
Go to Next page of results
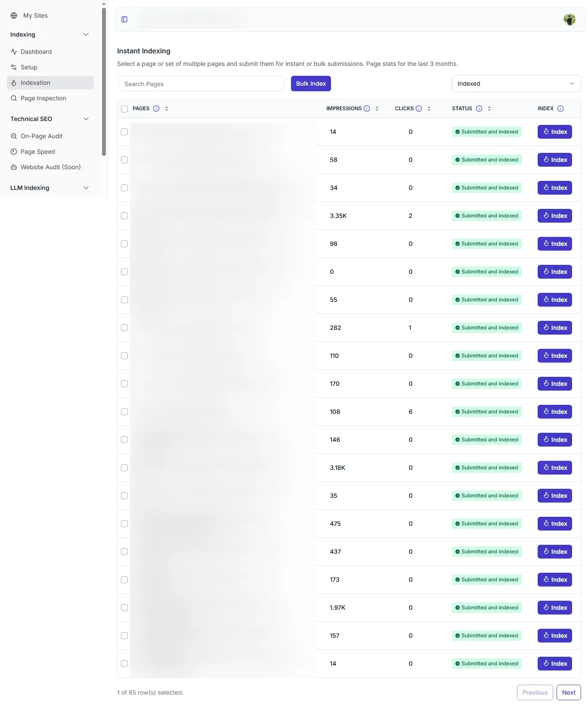coord(569,692)
